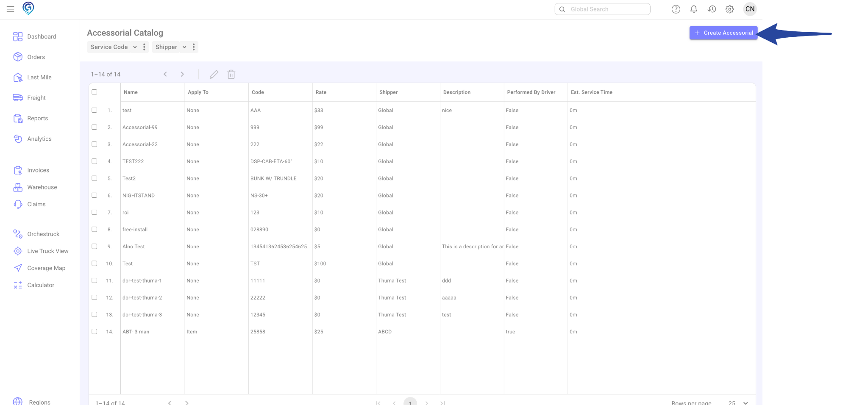Jump to first page in bottom pagination
The width and height of the screenshot is (868, 405).
(x=378, y=403)
